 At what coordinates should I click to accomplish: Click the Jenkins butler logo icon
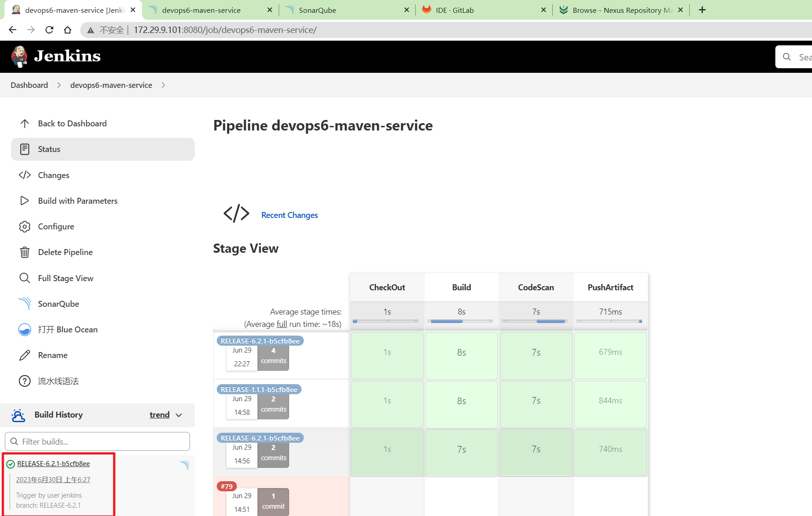[x=19, y=56]
